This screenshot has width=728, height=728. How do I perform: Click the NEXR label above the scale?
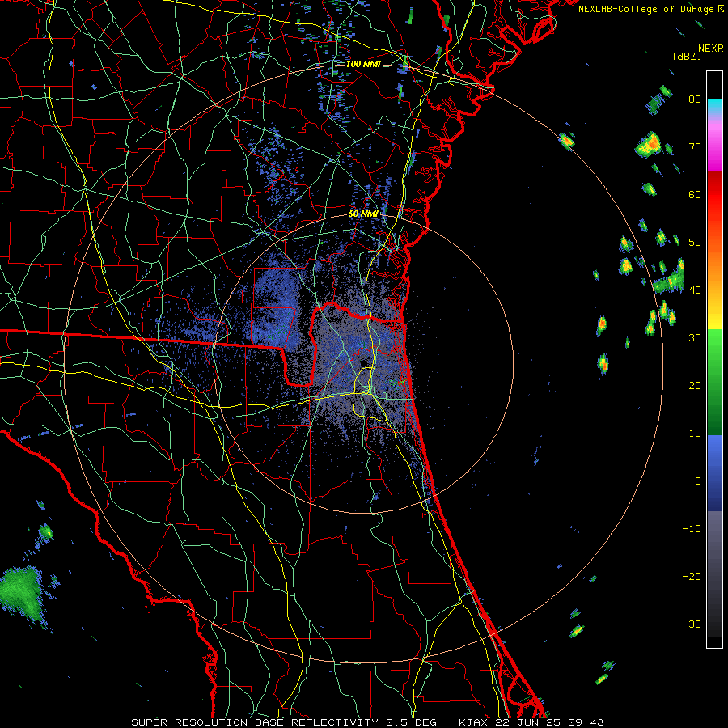click(711, 49)
